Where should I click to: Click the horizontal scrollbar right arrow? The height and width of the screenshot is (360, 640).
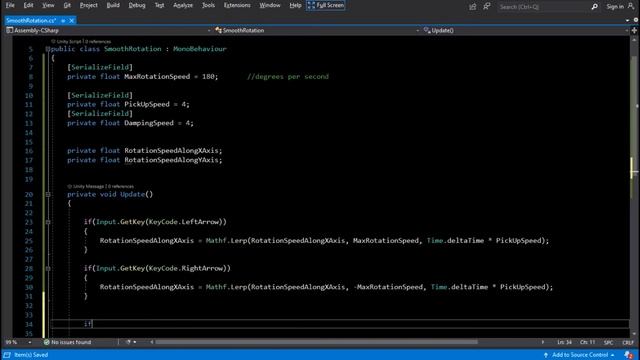(543, 342)
